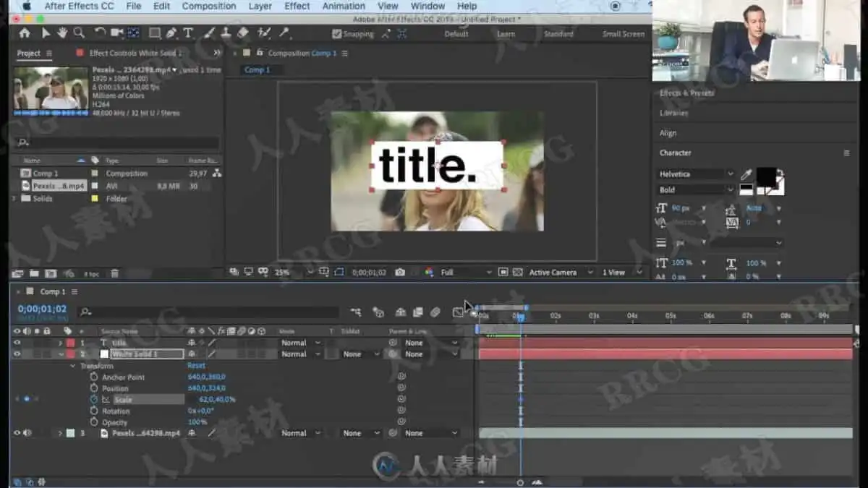Select the Brush tool

[x=209, y=33]
